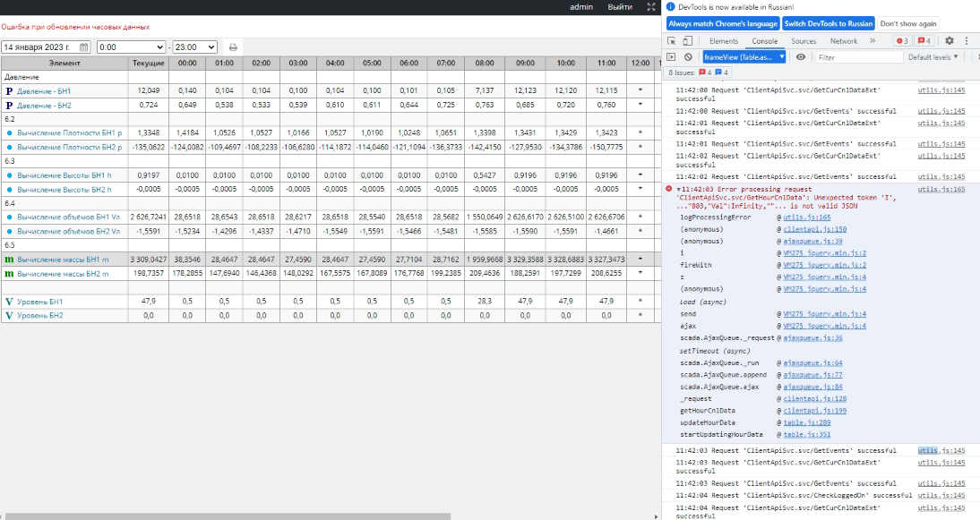Screen dimensions: 980x520
Task: Click the Элемент column header
Action: tap(64, 63)
